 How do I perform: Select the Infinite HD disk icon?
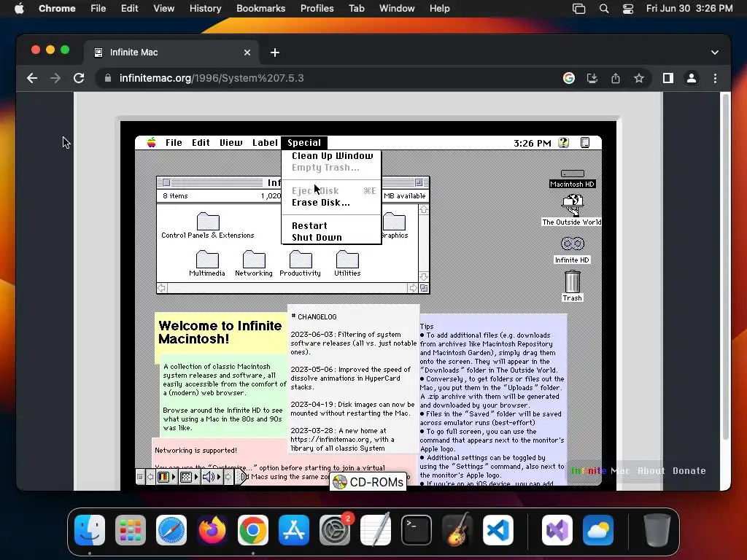(572, 244)
